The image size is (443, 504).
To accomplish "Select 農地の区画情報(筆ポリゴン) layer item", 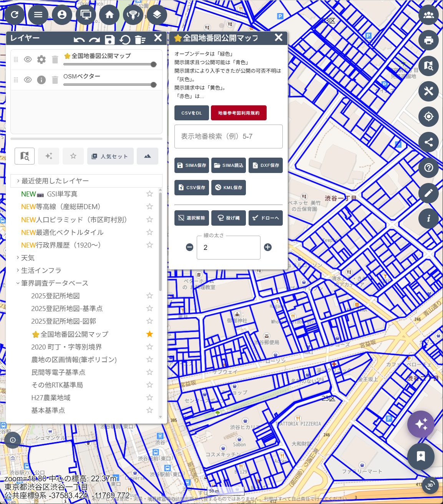I will (74, 359).
